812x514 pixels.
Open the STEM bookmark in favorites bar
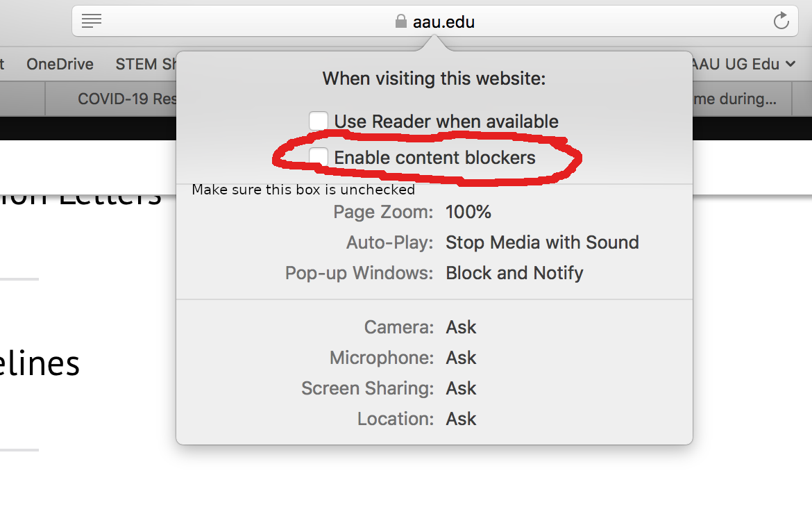146,64
